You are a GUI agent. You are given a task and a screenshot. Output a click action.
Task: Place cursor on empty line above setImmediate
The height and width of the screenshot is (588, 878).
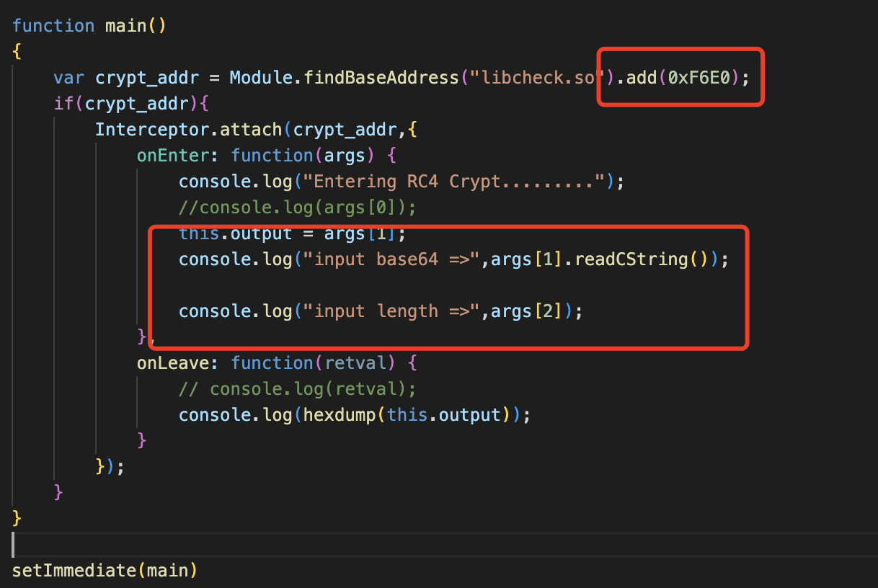click(x=216, y=545)
